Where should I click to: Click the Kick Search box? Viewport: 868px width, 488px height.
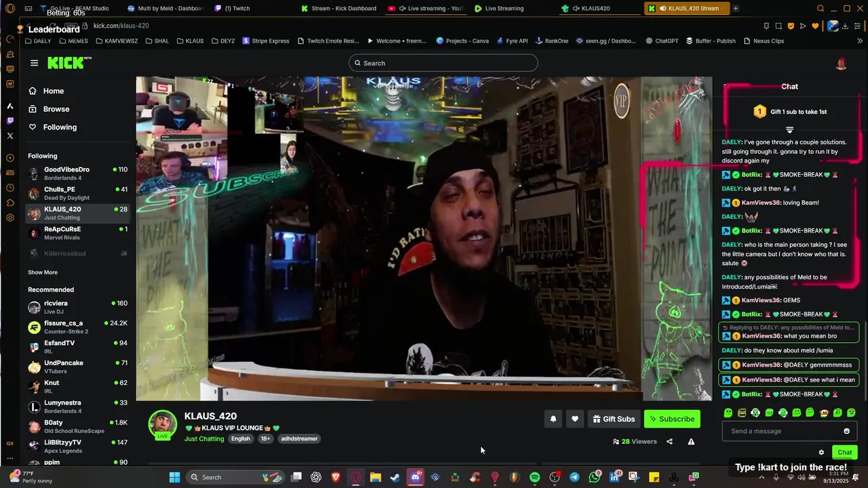point(443,63)
